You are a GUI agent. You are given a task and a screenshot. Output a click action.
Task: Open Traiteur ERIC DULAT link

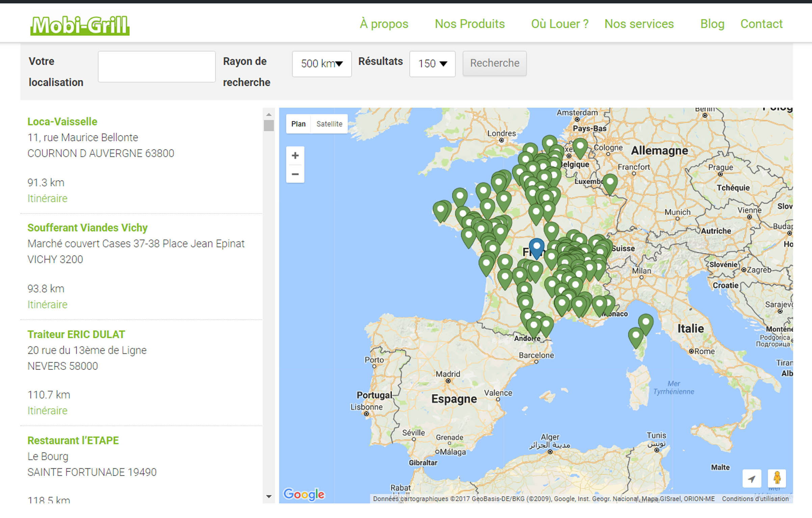[x=76, y=334]
